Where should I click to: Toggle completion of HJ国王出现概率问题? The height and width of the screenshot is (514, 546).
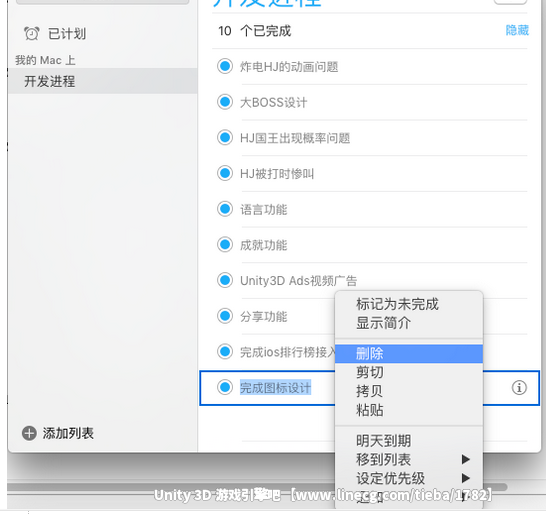click(x=225, y=138)
